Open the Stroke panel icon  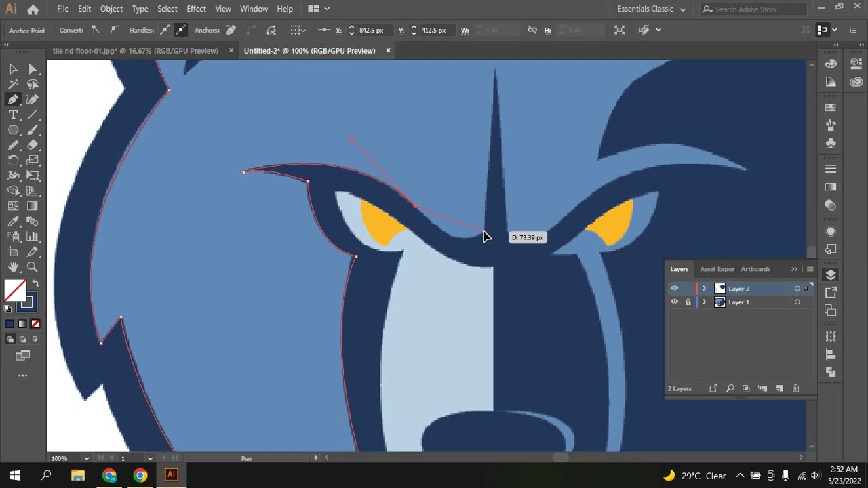[831, 169]
